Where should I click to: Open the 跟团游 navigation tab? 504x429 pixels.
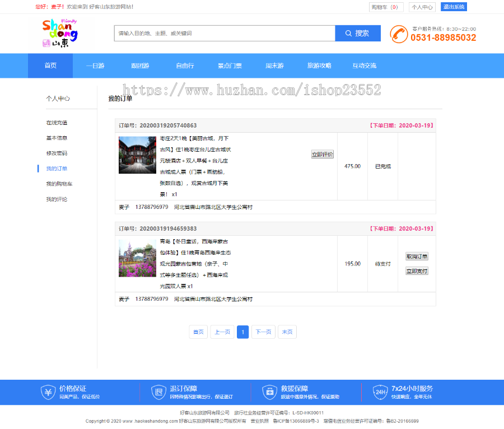click(x=140, y=66)
